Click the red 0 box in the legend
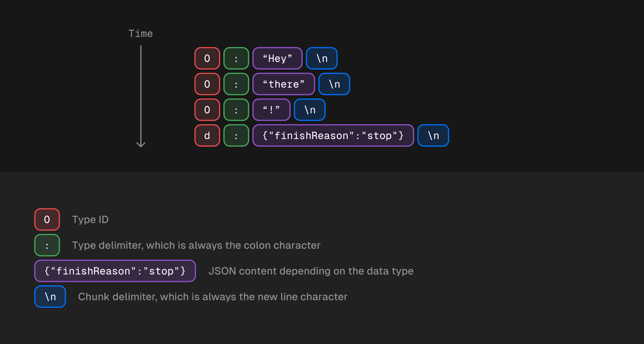644x344 pixels. [x=47, y=219]
